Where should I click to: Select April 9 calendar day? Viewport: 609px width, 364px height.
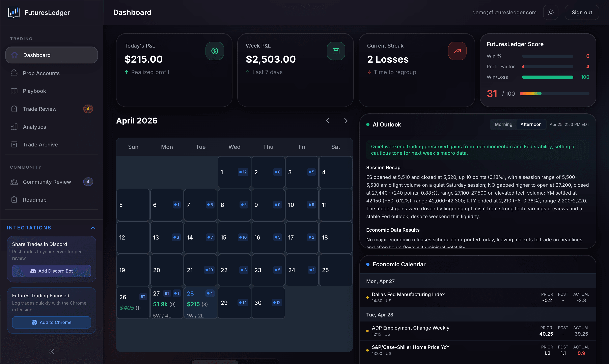point(268,205)
